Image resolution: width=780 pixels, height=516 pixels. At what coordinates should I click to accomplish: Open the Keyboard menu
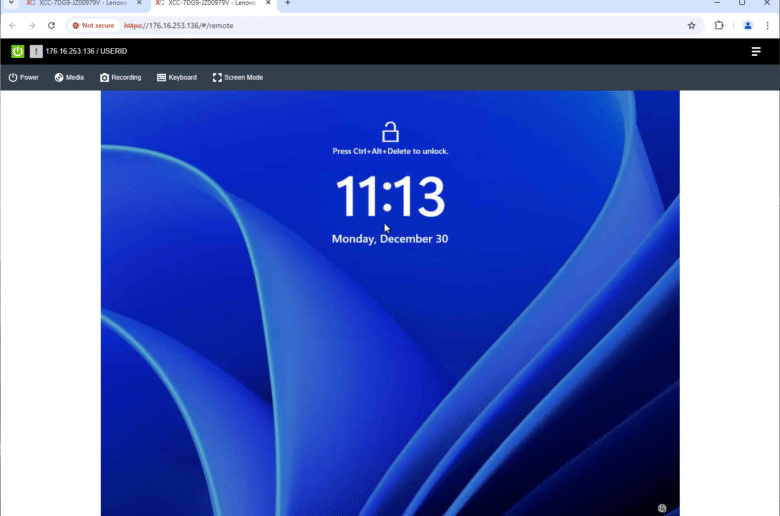click(x=177, y=78)
